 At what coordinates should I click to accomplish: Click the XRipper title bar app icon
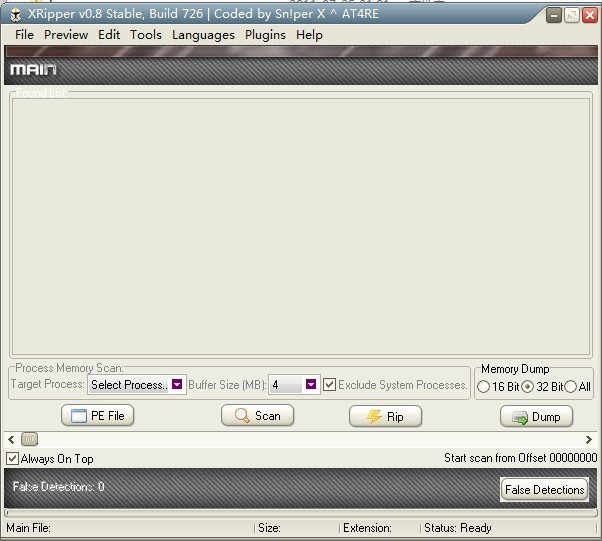15,14
